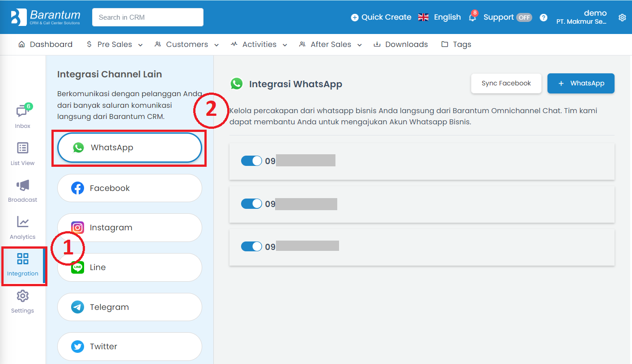Open the Downloads menu item
This screenshot has height=364, width=632.
coord(401,44)
